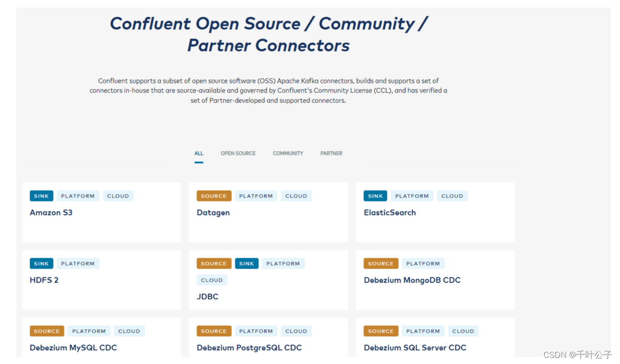Open the HDFS 2 connector card
The image size is (620, 364).
point(101,280)
